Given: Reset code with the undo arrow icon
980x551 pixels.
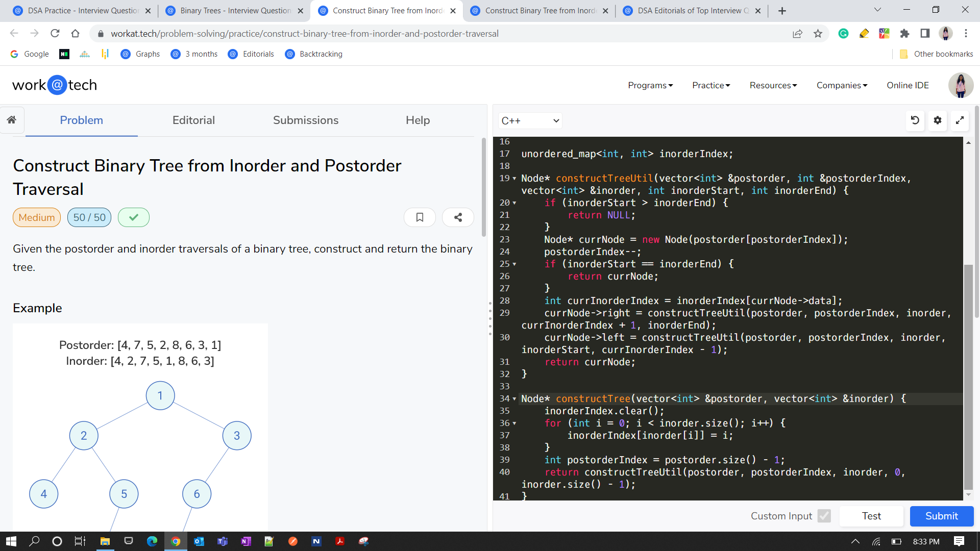Looking at the screenshot, I should [x=915, y=120].
